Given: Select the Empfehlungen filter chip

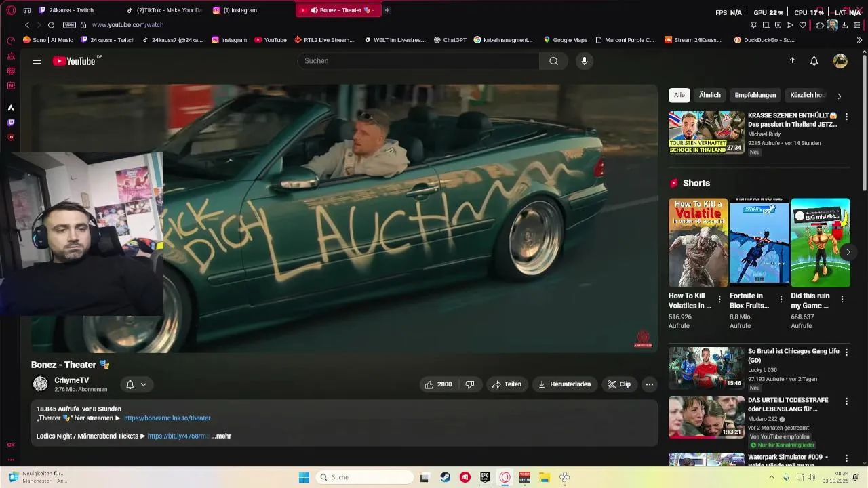Looking at the screenshot, I should pos(755,95).
